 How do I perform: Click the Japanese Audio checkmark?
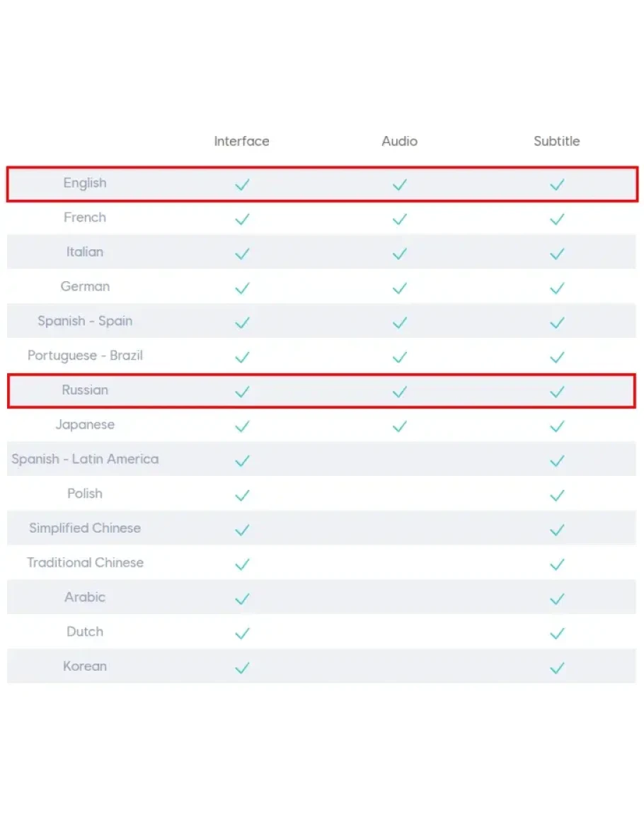pos(400,426)
